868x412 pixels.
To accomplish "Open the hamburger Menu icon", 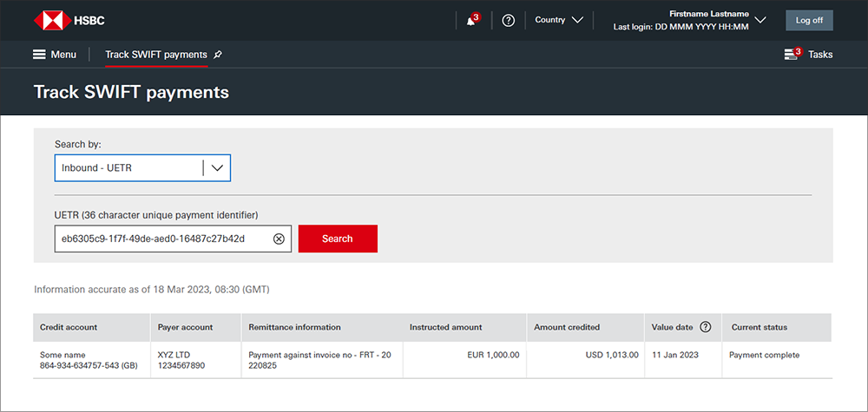I will coord(39,55).
